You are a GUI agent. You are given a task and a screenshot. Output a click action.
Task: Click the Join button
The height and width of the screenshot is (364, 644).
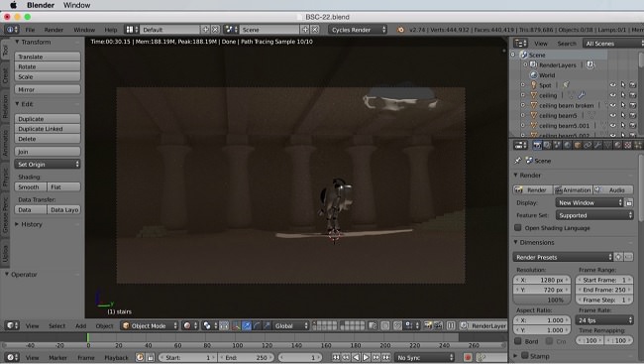(48, 152)
